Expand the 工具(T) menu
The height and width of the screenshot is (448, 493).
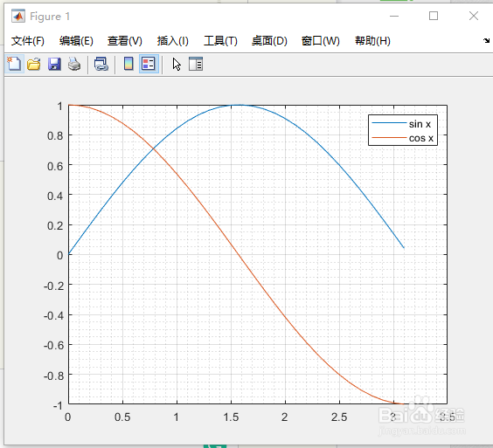[x=220, y=41]
